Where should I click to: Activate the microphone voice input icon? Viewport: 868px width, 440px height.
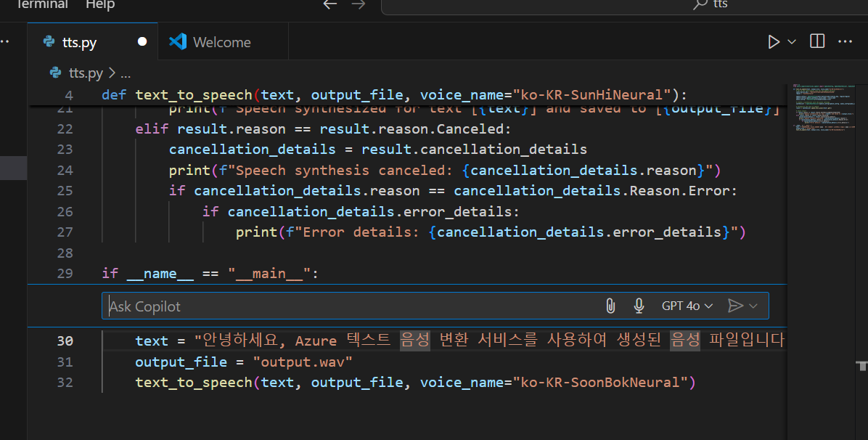[639, 306]
